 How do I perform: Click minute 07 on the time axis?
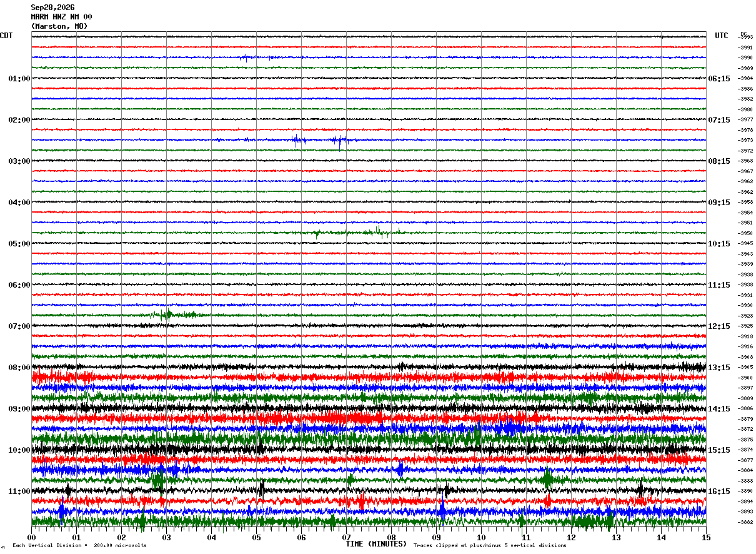(x=346, y=537)
